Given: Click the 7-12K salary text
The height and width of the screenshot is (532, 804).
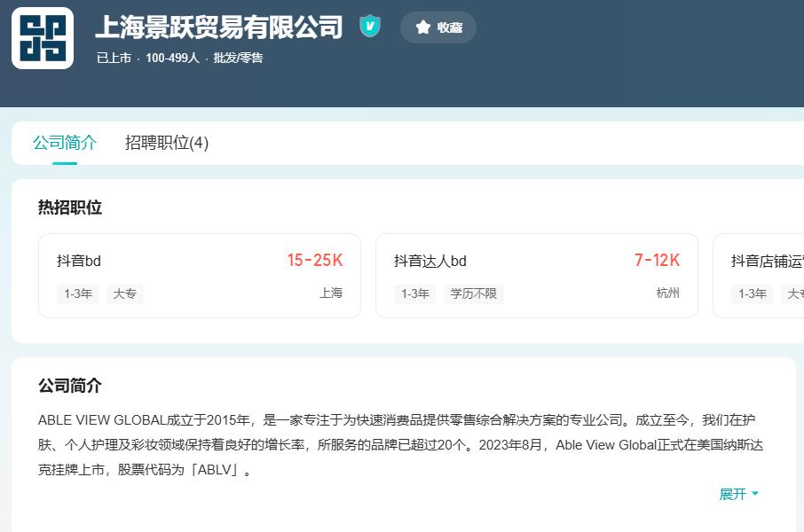Looking at the screenshot, I should 657,261.
